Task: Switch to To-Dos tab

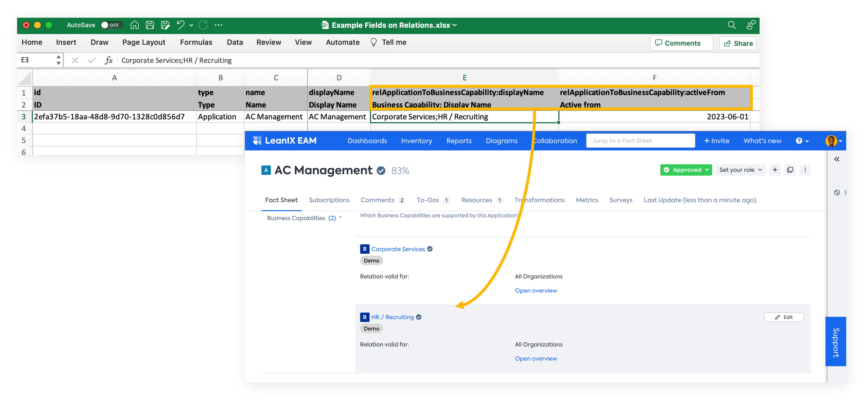Action: click(433, 200)
